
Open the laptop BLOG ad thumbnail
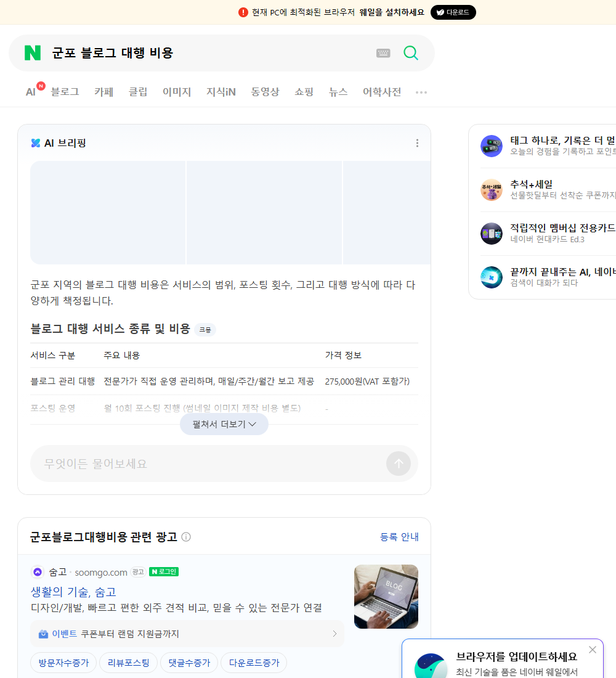tap(386, 597)
